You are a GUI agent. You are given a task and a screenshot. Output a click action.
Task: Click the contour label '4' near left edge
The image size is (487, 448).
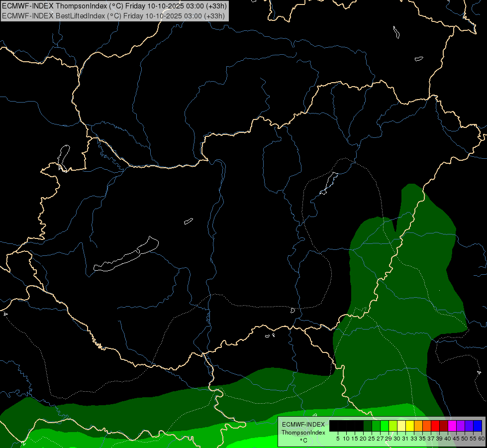(5, 314)
